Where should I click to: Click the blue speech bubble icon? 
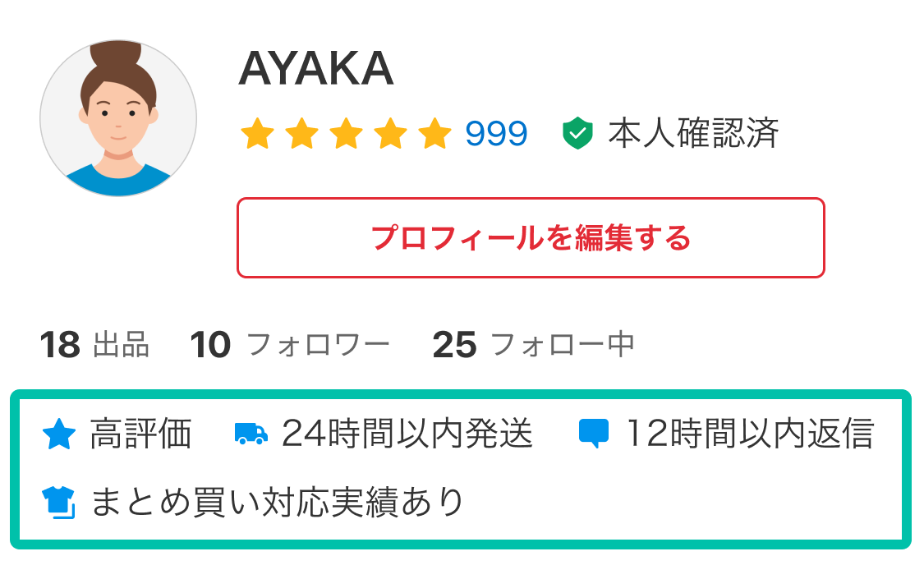point(594,434)
